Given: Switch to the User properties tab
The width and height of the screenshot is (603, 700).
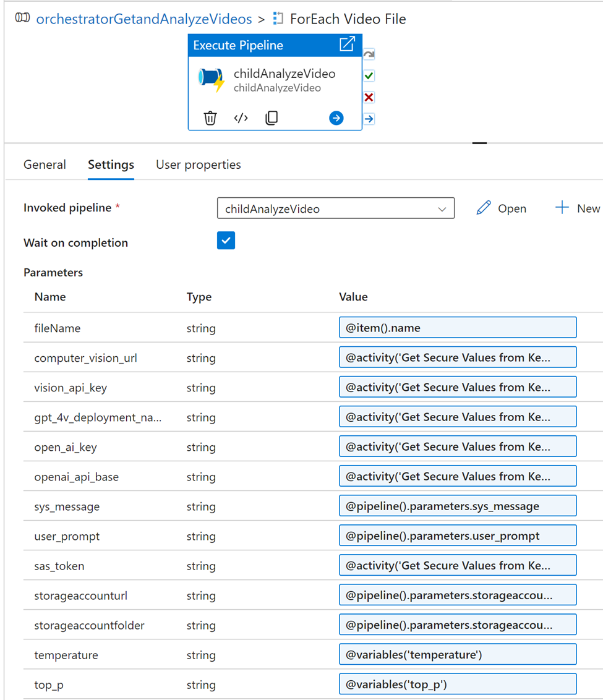Looking at the screenshot, I should (198, 164).
